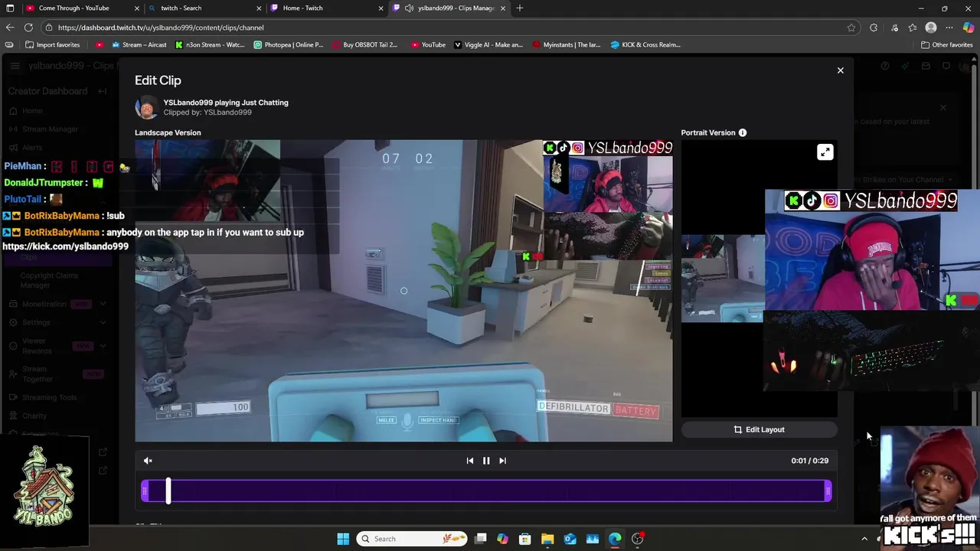Image resolution: width=980 pixels, height=551 pixels.
Task: Expand the portrait version preview fullscreen
Action: pos(825,152)
